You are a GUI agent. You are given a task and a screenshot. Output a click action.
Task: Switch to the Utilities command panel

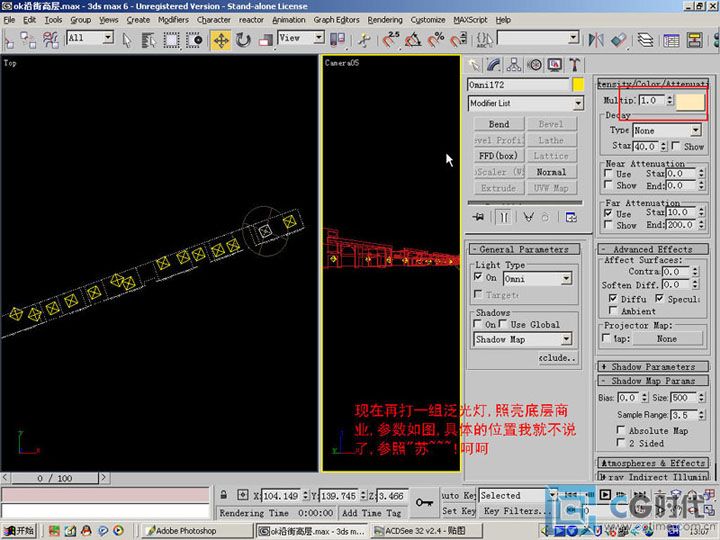574,65
